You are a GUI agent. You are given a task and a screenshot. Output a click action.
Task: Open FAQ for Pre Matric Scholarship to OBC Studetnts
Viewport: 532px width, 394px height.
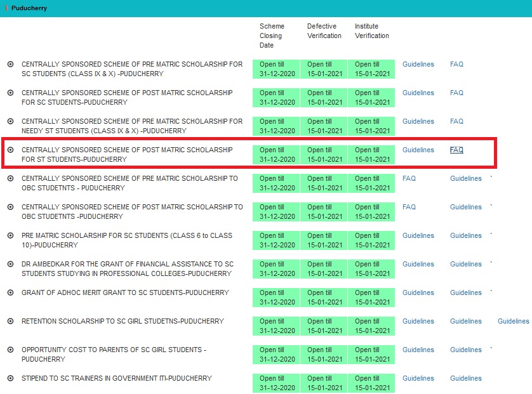pos(409,178)
